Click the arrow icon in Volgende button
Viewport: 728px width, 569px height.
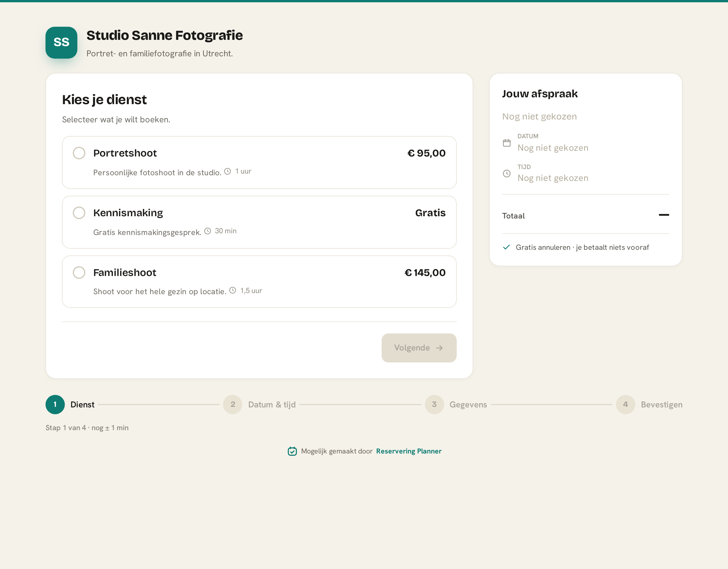(440, 348)
